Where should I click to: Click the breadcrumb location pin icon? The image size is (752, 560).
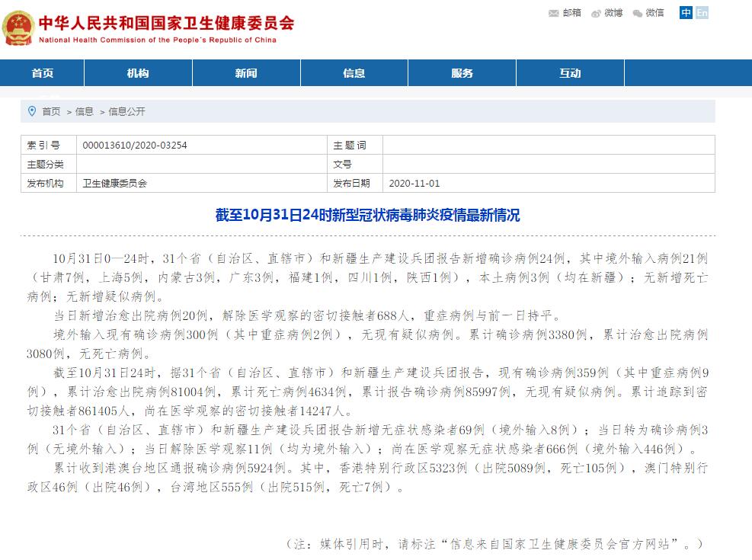click(32, 111)
